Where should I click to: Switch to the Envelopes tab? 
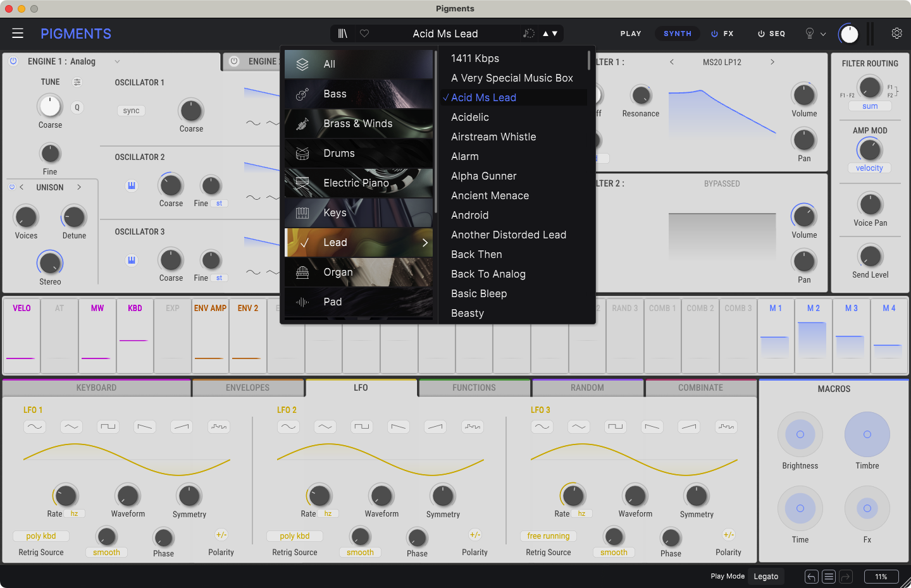pos(247,388)
